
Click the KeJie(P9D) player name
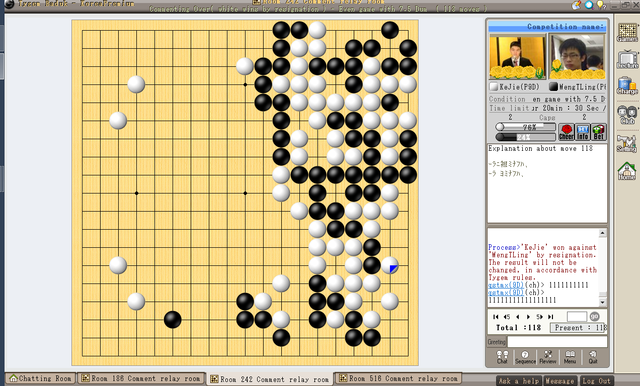coord(519,87)
